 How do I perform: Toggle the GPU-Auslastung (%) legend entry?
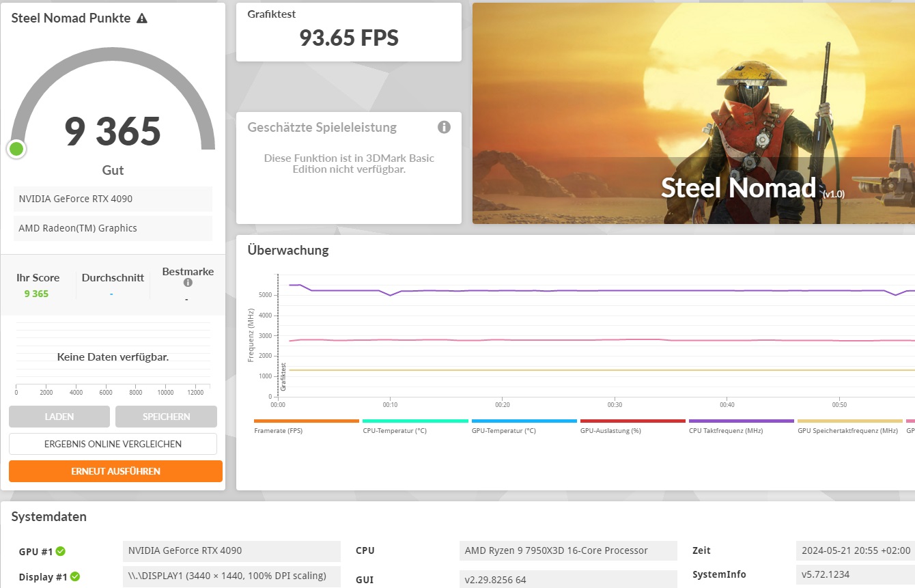click(632, 426)
